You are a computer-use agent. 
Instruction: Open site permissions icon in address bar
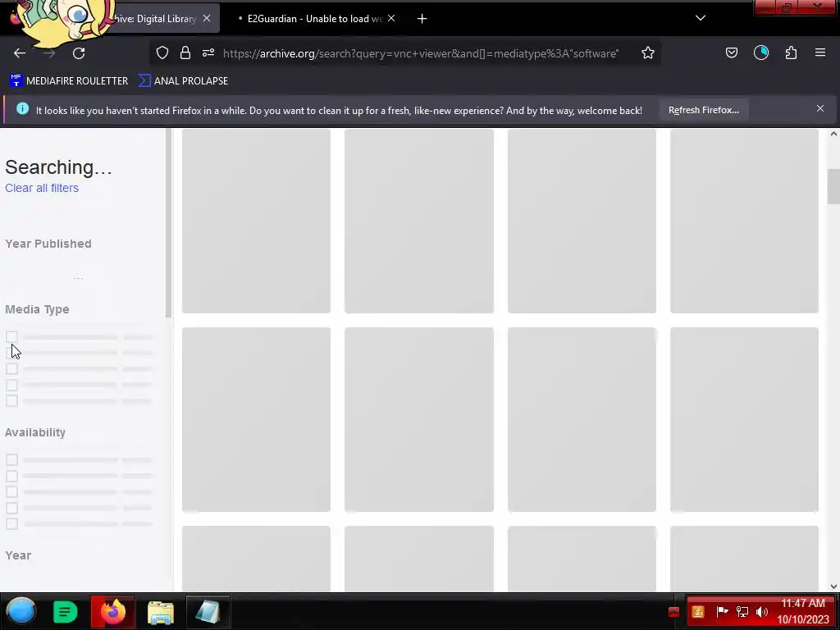coord(208,52)
